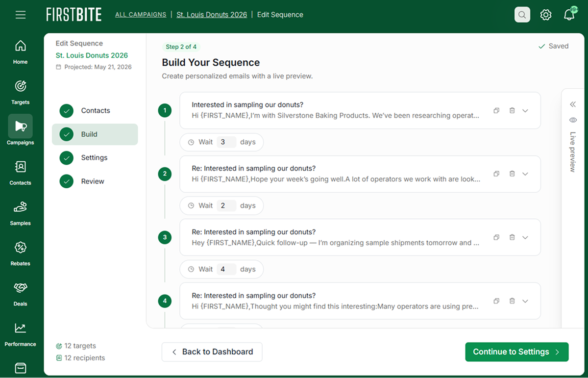
Task: Edit wait days field showing 4
Action: click(x=226, y=269)
